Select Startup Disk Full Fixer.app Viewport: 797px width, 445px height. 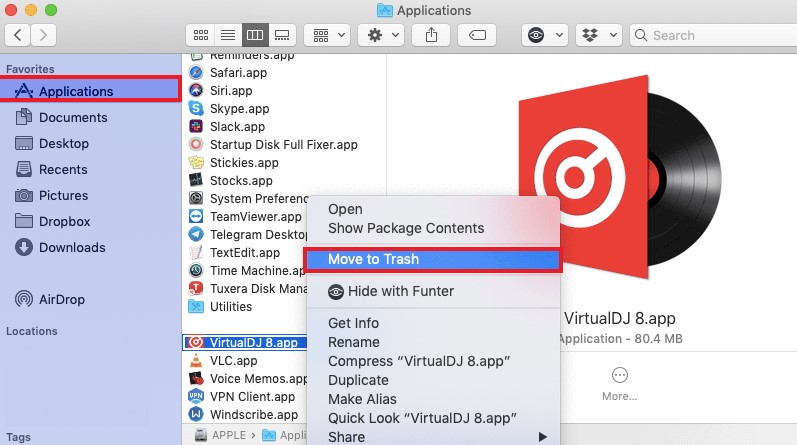pyautogui.click(x=273, y=144)
